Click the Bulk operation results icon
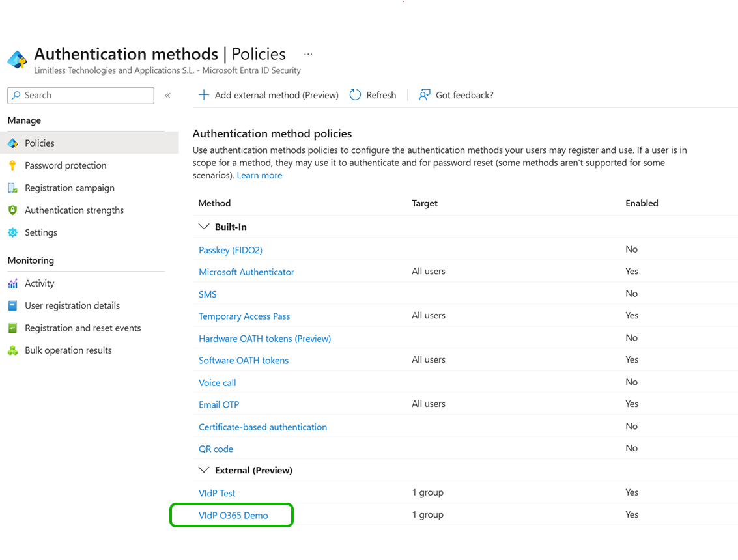 pyautogui.click(x=13, y=350)
